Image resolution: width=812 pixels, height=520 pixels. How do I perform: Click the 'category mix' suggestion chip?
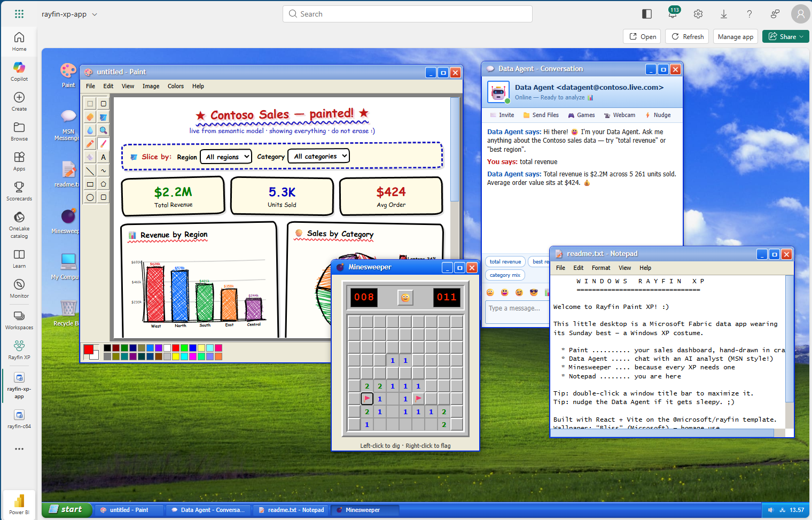click(x=505, y=275)
